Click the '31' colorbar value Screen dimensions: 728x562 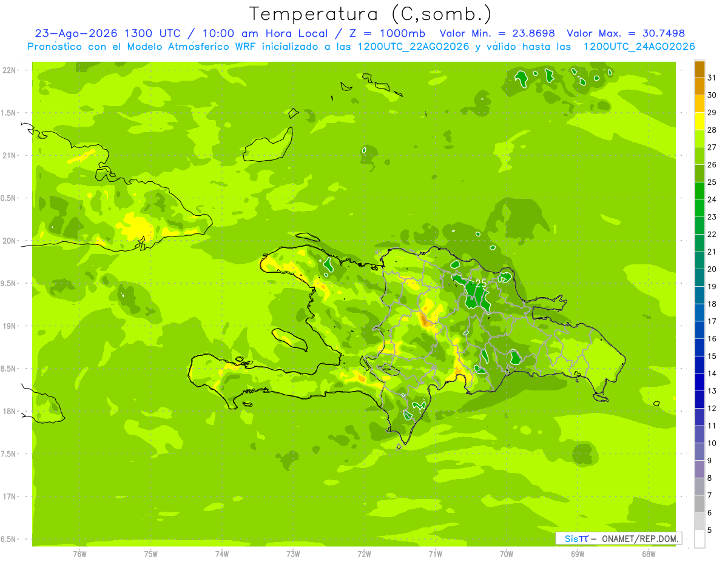[712, 78]
